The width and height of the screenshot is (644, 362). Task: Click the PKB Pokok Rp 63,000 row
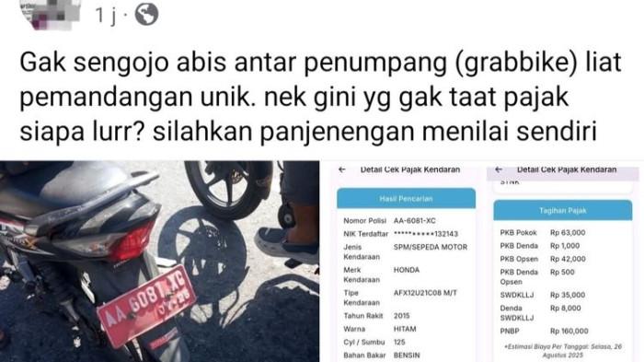click(563, 232)
